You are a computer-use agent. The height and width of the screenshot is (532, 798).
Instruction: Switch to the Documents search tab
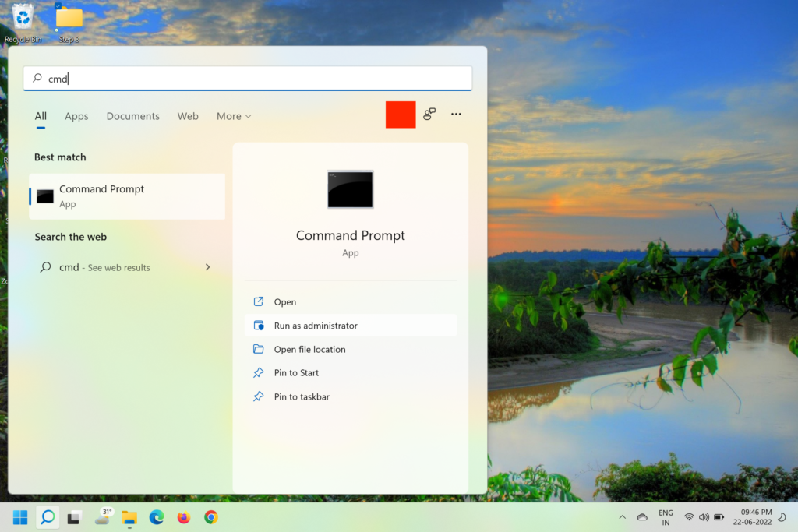tap(132, 116)
